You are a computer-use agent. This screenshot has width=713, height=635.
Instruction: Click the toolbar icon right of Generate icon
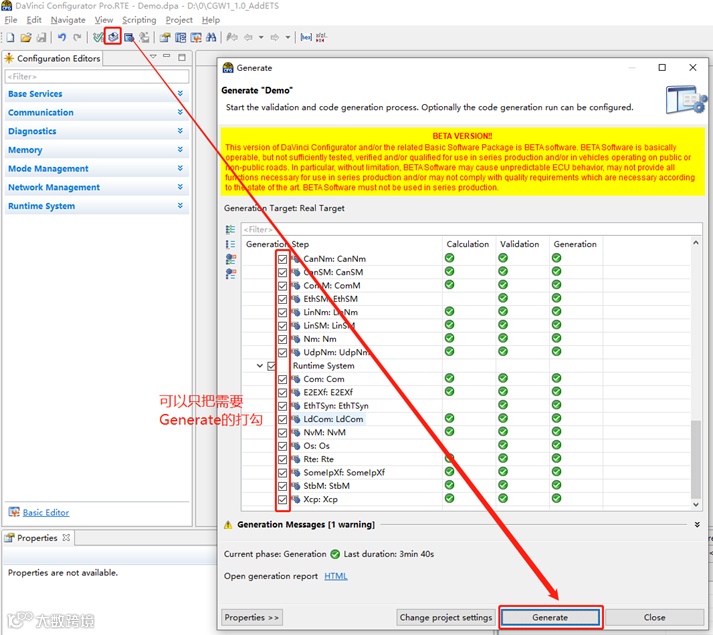[129, 37]
